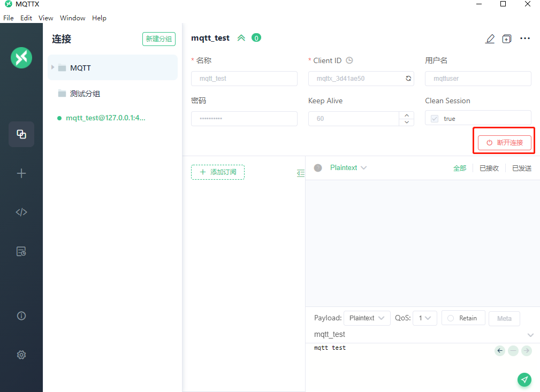Open the three-dot more options menu
540x392 pixels.
tap(525, 38)
